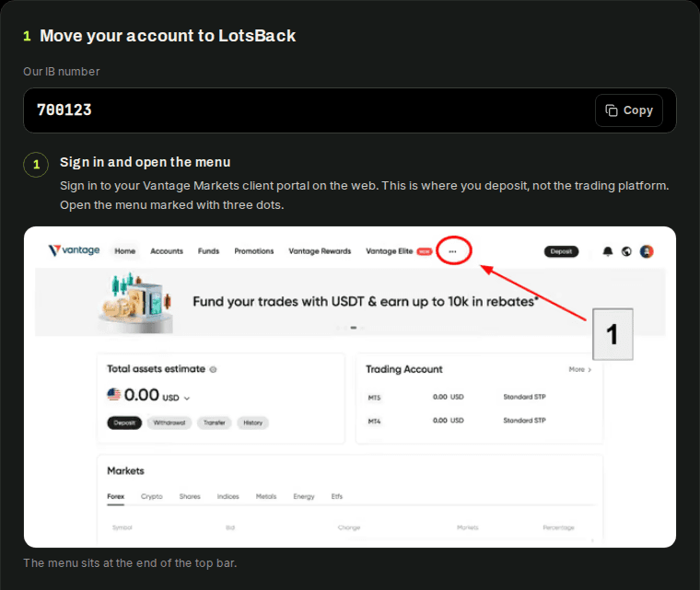Click the Markets column header in the table
This screenshot has height=590, width=700.
468,527
